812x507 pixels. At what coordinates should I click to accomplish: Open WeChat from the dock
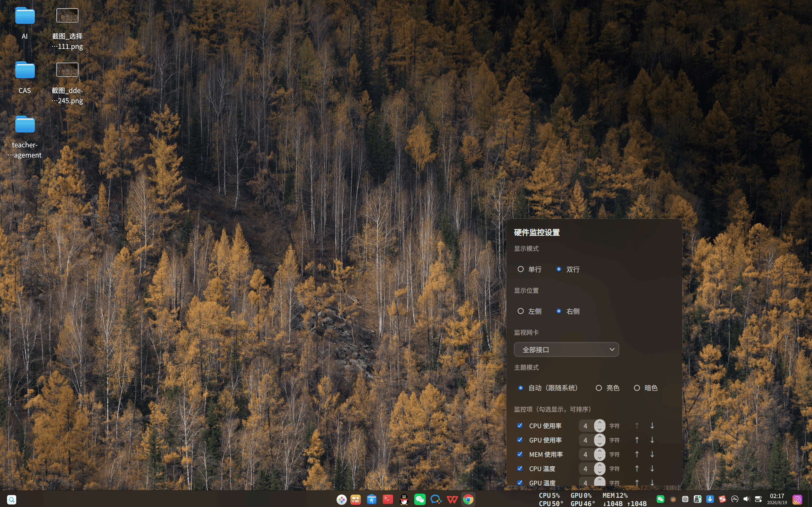(x=420, y=500)
